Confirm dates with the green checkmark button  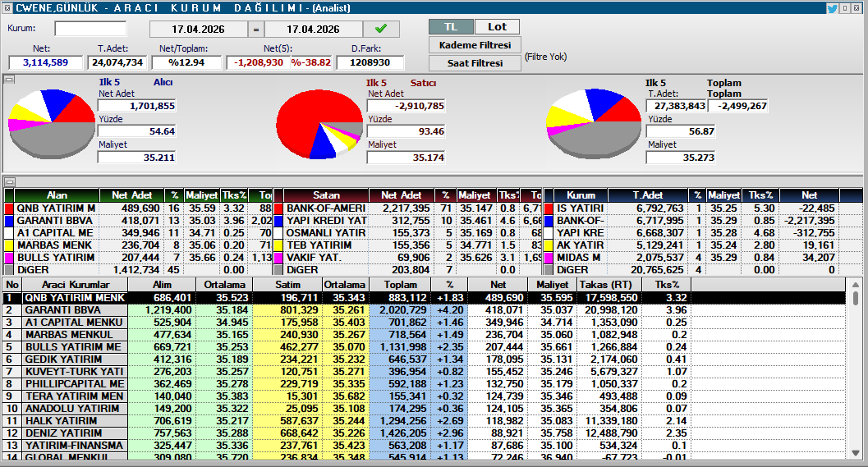pos(381,29)
